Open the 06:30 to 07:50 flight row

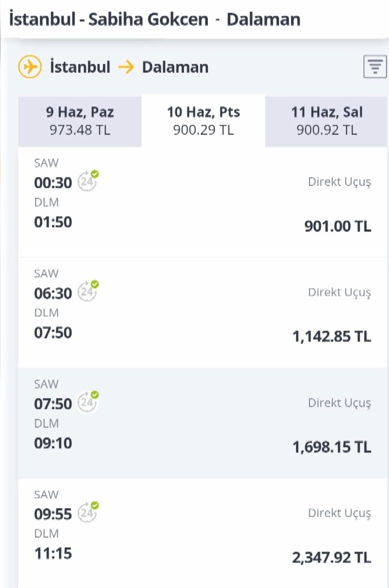coord(202,313)
